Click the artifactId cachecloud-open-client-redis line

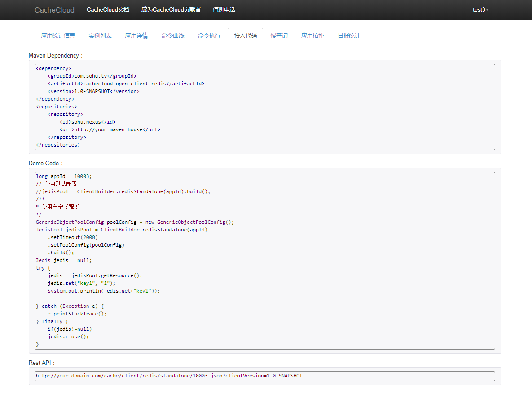pos(126,84)
